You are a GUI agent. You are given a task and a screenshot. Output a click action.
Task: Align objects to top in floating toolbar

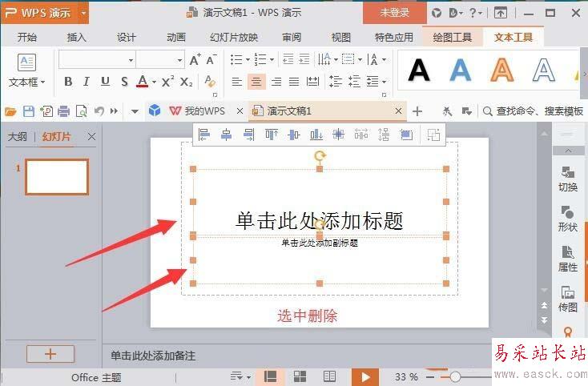point(272,135)
